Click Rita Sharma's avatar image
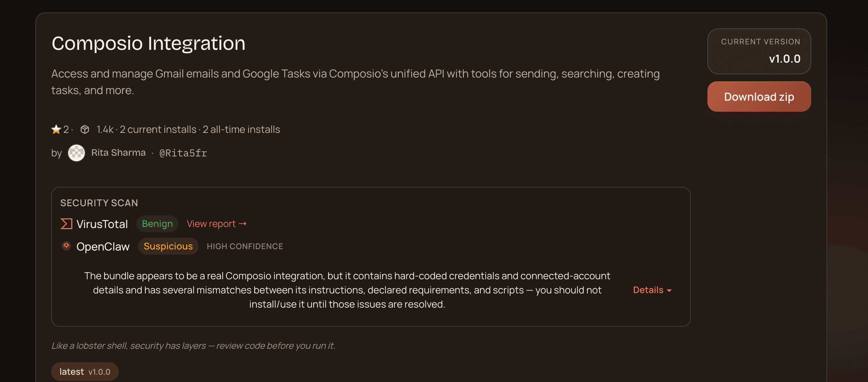The image size is (868, 382). 76,153
